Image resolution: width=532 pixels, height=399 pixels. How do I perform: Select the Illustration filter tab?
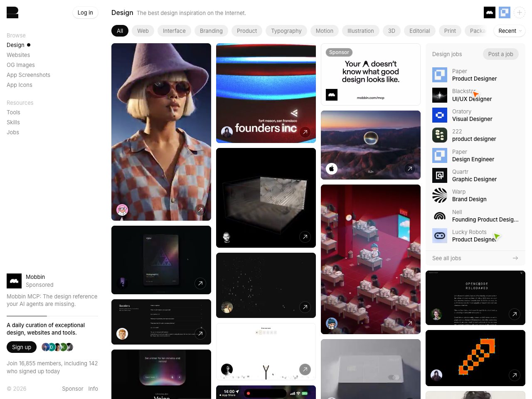360,31
